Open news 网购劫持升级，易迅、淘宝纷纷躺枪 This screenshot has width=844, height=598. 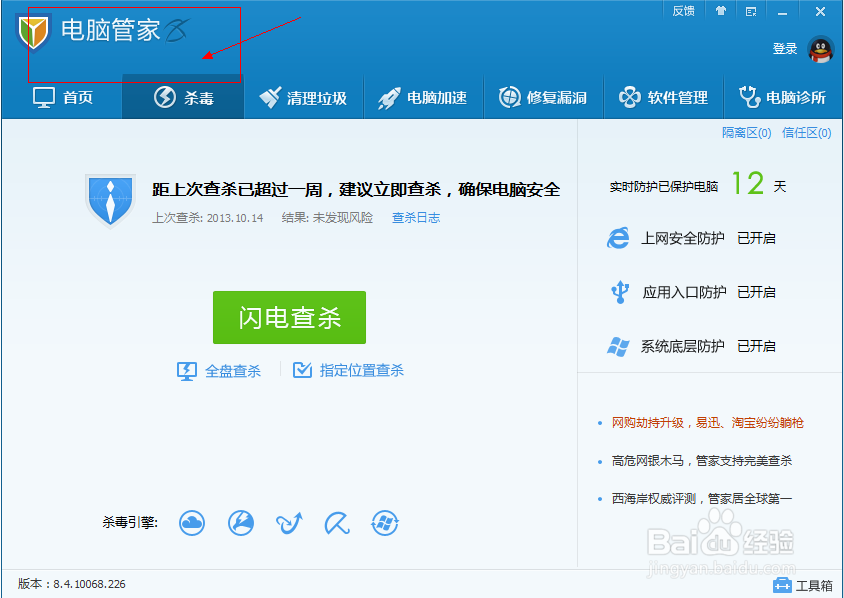click(707, 423)
